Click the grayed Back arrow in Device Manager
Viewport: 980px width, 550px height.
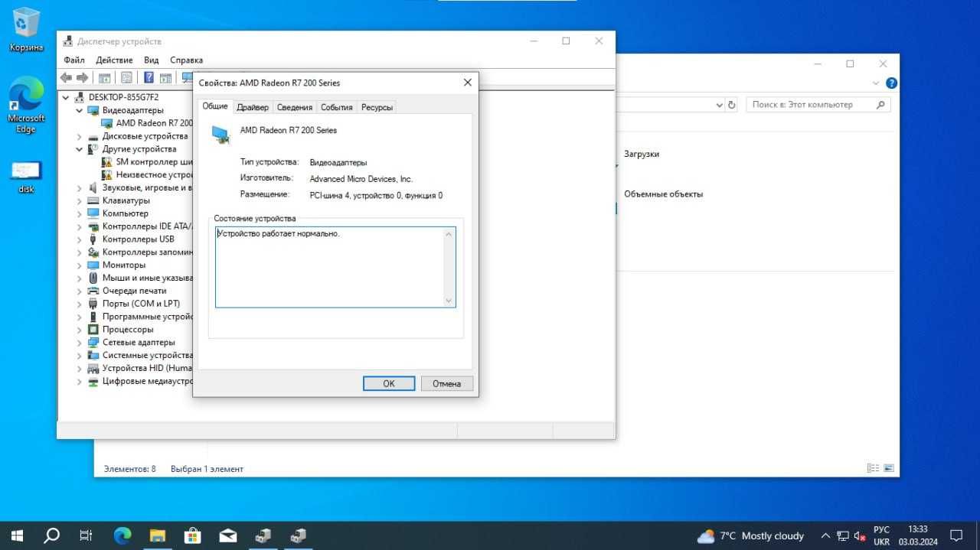point(66,77)
